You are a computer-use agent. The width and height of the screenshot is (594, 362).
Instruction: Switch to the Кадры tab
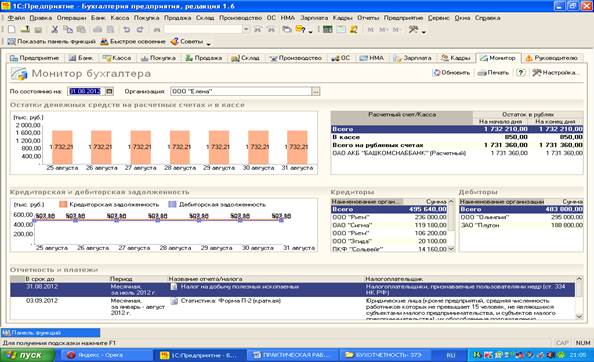[x=456, y=58]
